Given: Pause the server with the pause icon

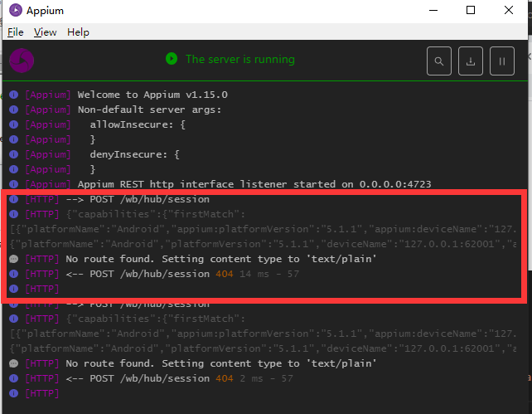Looking at the screenshot, I should (x=502, y=61).
